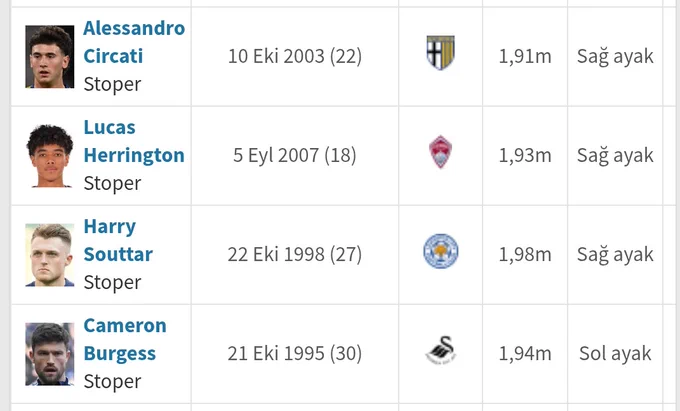The height and width of the screenshot is (411, 680).
Task: Select the Sol ayak foot cell
Action: (615, 354)
